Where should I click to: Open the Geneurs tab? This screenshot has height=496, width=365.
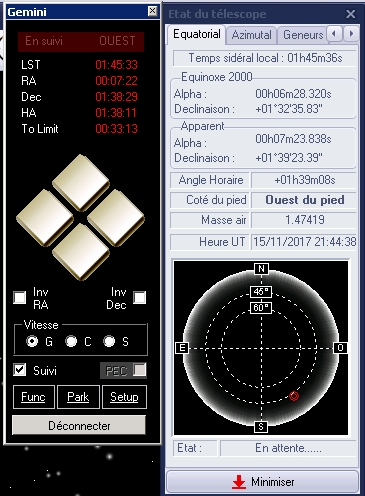[x=302, y=35]
